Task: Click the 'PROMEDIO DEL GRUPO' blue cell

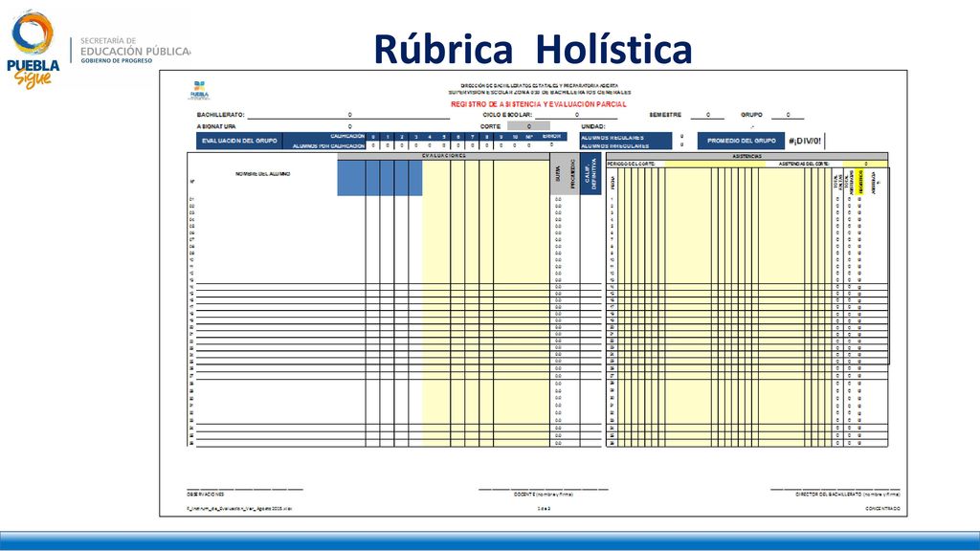Action: [x=742, y=142]
